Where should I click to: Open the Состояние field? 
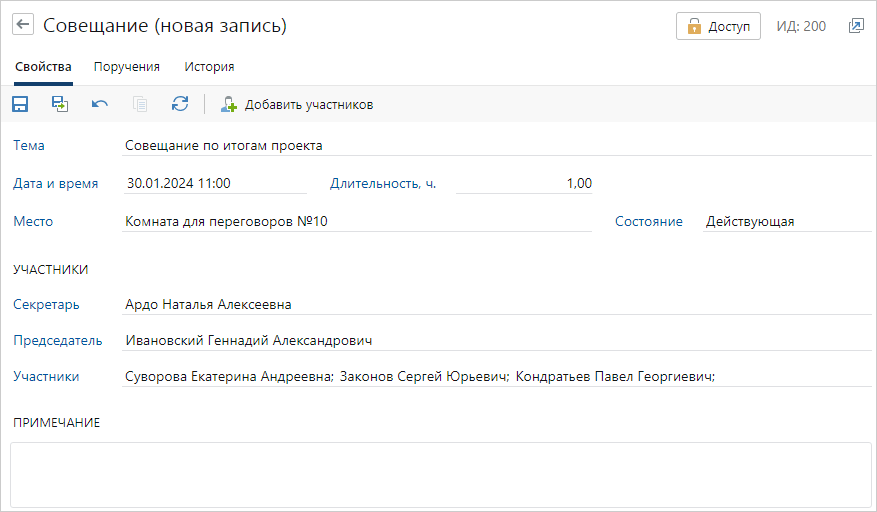pyautogui.click(x=787, y=222)
